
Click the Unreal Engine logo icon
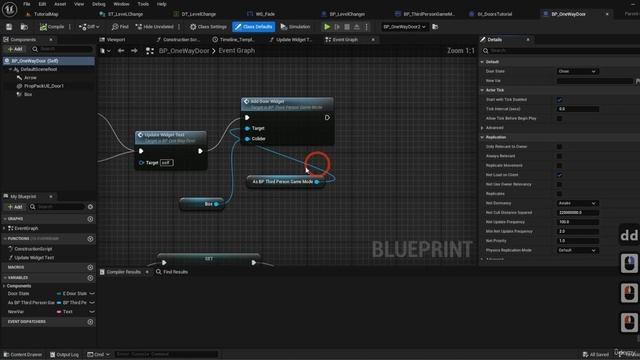tap(9, 9)
